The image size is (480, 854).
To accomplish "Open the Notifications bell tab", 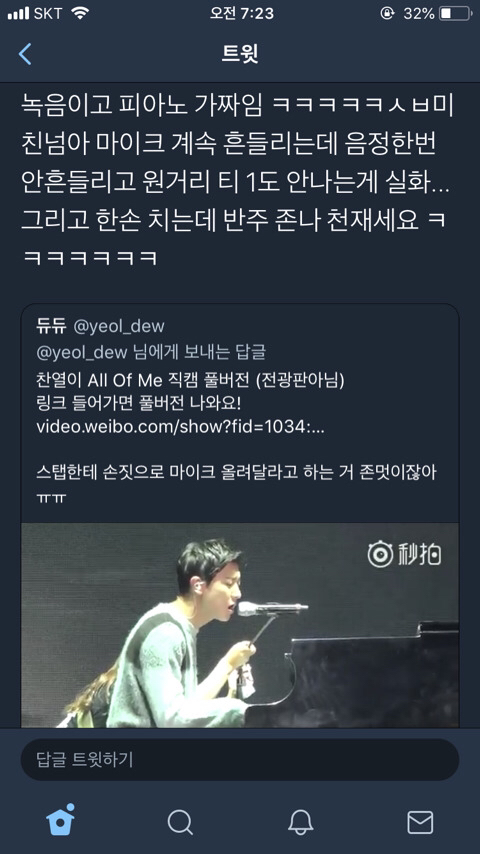I will 300,822.
